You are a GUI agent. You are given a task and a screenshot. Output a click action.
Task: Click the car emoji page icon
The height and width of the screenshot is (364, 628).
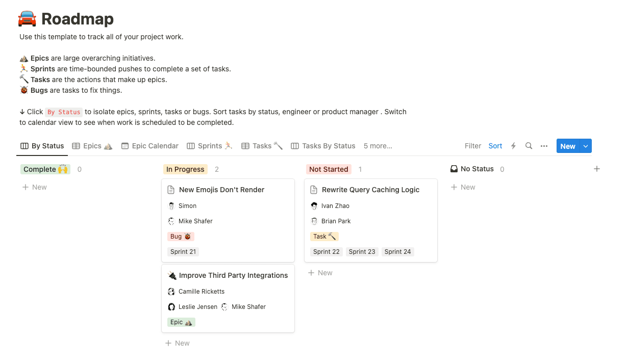[27, 19]
